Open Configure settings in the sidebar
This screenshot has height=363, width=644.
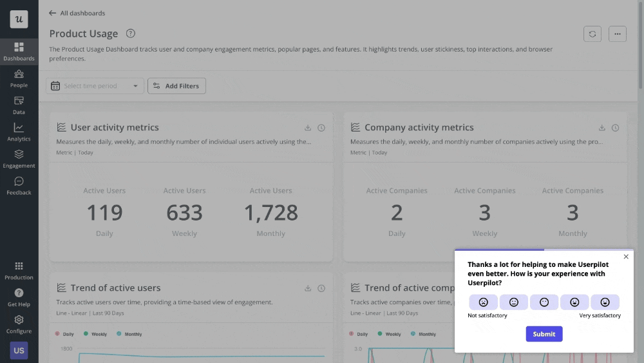pyautogui.click(x=19, y=324)
